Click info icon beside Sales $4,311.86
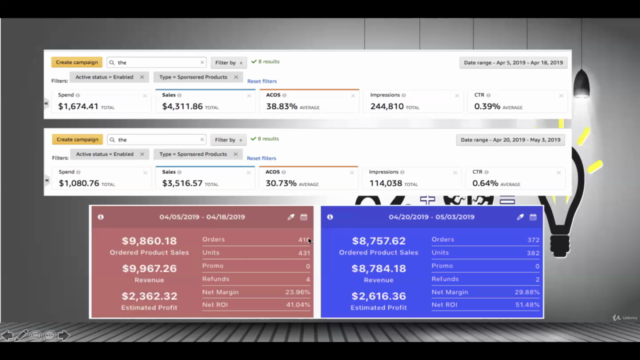Viewport: 640px width, 360px height. coord(180,95)
